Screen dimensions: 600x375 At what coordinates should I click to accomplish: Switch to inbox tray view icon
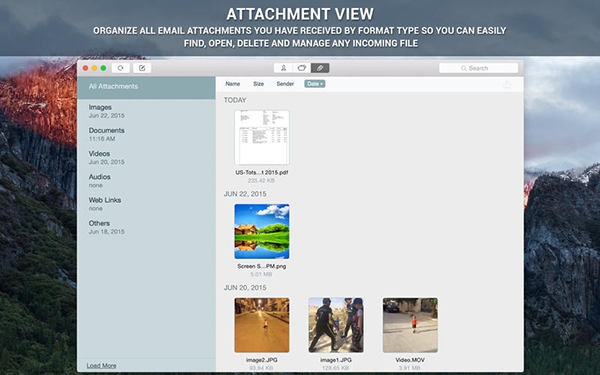coord(302,68)
